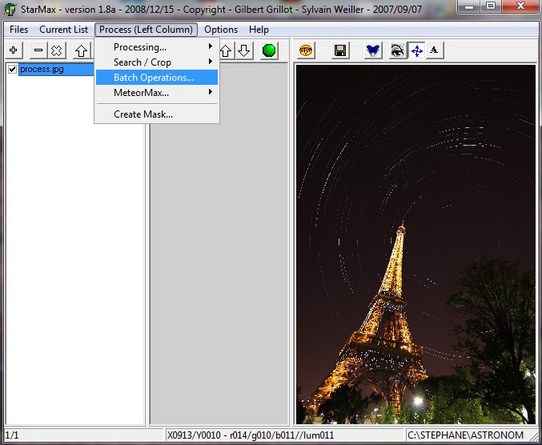Screen dimensions: 542x445
Task: Click the Eiffel Tower preview image
Action: point(415,244)
